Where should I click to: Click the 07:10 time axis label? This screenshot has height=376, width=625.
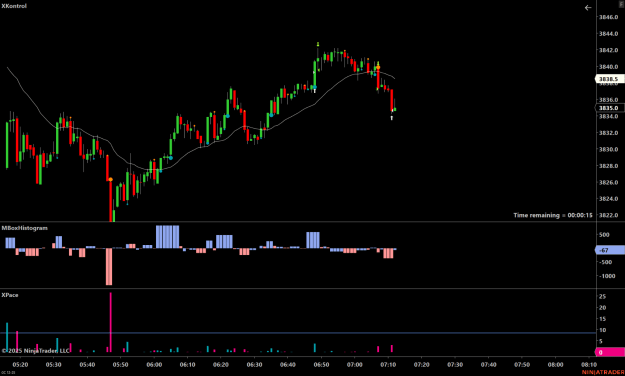click(x=388, y=365)
